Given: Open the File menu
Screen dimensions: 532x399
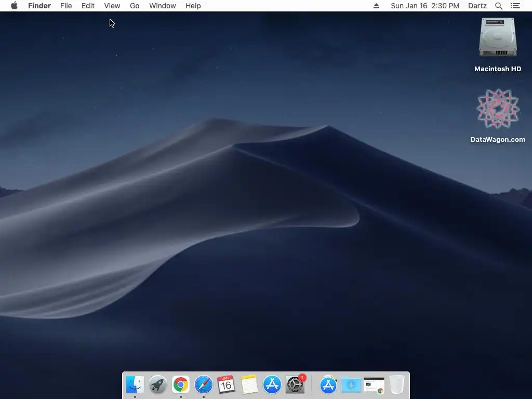Looking at the screenshot, I should tap(66, 6).
